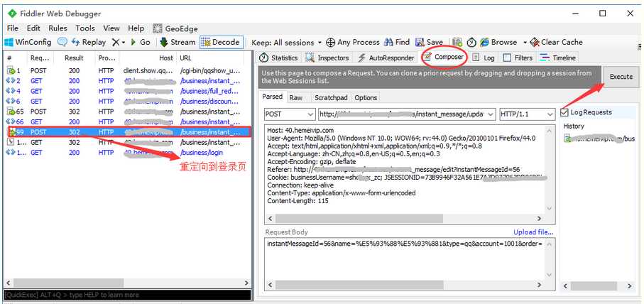
Task: Switch to the Log tab
Action: [x=484, y=58]
